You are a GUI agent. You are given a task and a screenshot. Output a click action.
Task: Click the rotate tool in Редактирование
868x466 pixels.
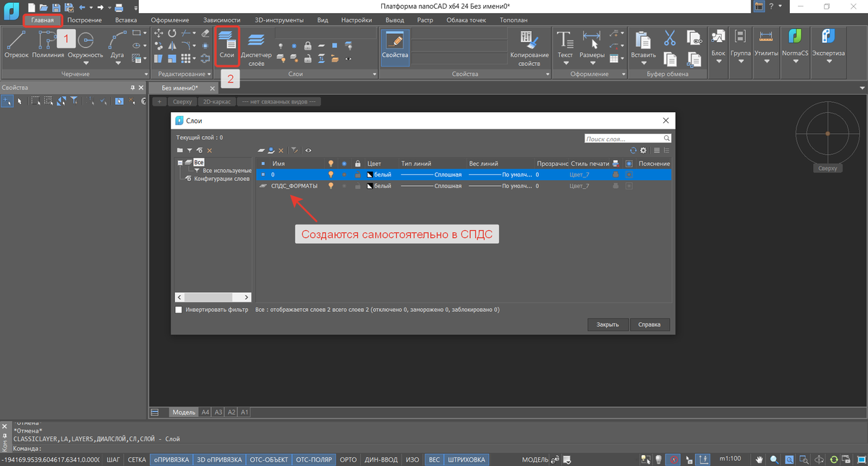click(171, 33)
